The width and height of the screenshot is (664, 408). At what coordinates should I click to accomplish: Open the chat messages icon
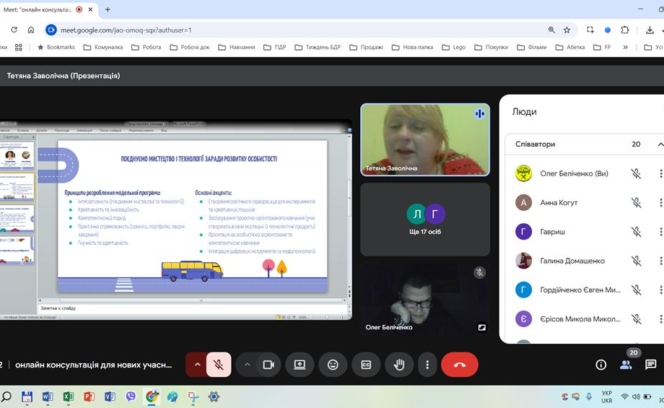(651, 365)
